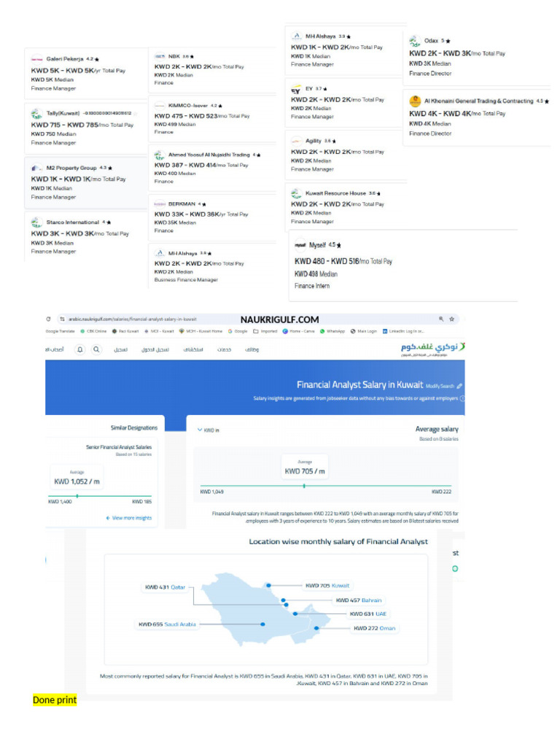Click تسجيل الدخول (Login) menu item
This screenshot has height=747, width=560.
coord(155,349)
